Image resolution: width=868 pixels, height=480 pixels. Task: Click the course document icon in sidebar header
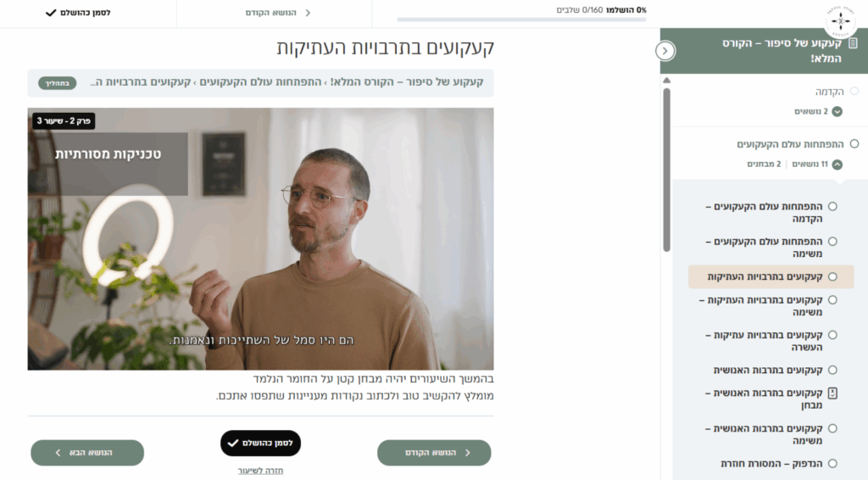pos(853,43)
